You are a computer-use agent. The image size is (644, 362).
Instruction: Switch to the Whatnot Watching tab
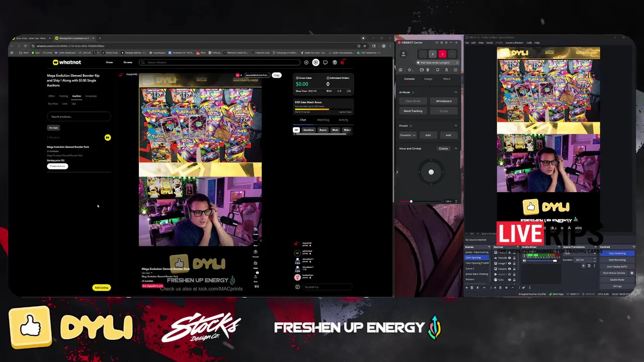[x=323, y=120]
